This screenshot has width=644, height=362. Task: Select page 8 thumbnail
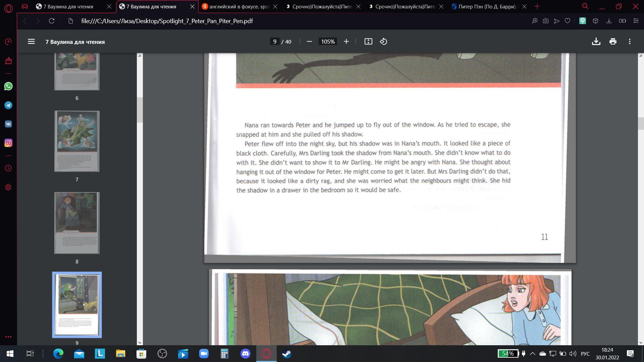pos(77,223)
